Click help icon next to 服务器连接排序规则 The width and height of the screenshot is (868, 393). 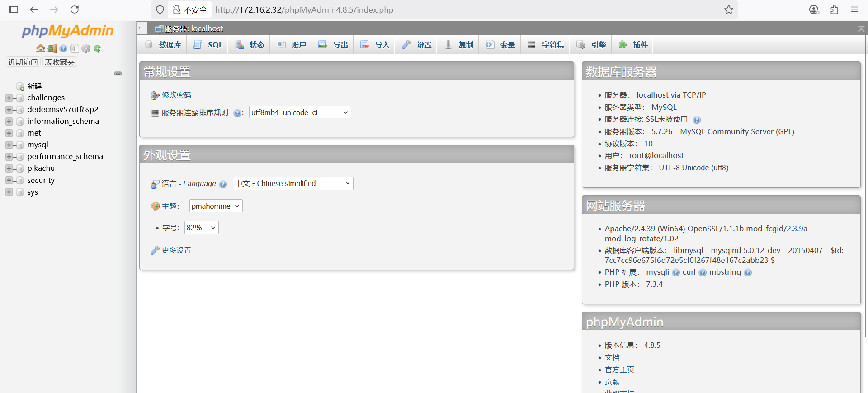[x=237, y=113]
